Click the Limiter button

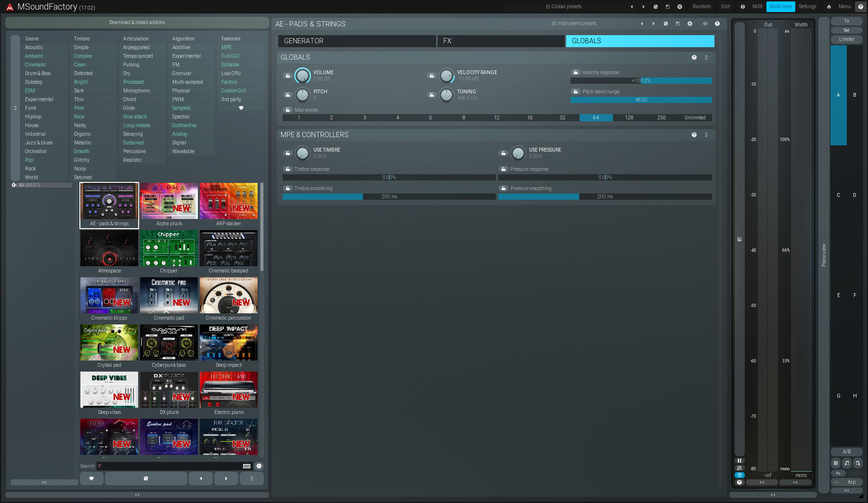pos(846,39)
